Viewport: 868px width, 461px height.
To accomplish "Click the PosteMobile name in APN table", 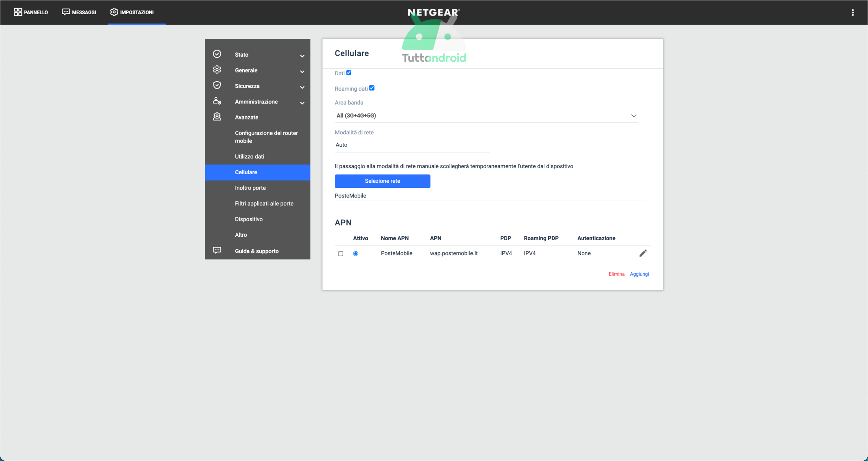I will 397,253.
